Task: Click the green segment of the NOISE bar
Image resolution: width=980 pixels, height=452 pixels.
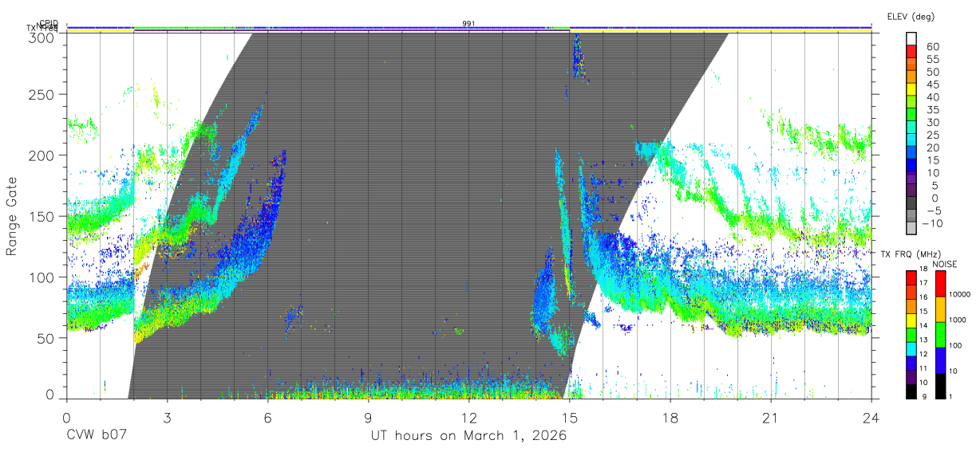Action: 940,333
